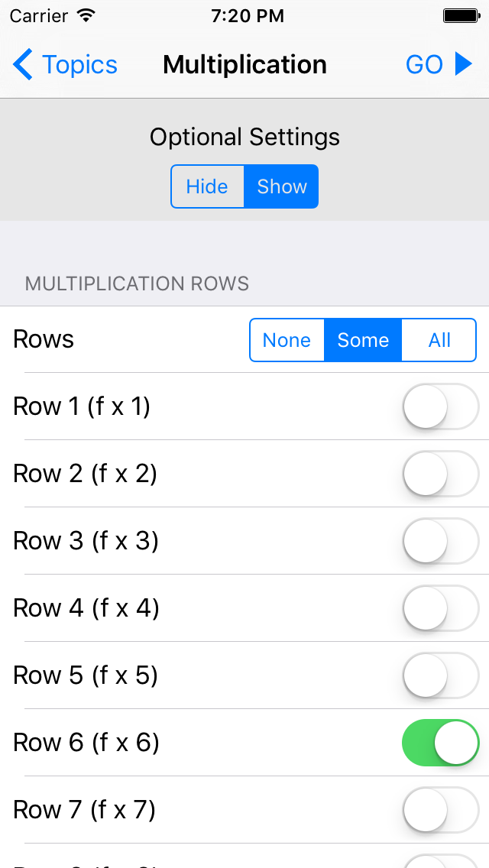Tap the back chevron arrow icon
The height and width of the screenshot is (868, 489).
(x=21, y=64)
